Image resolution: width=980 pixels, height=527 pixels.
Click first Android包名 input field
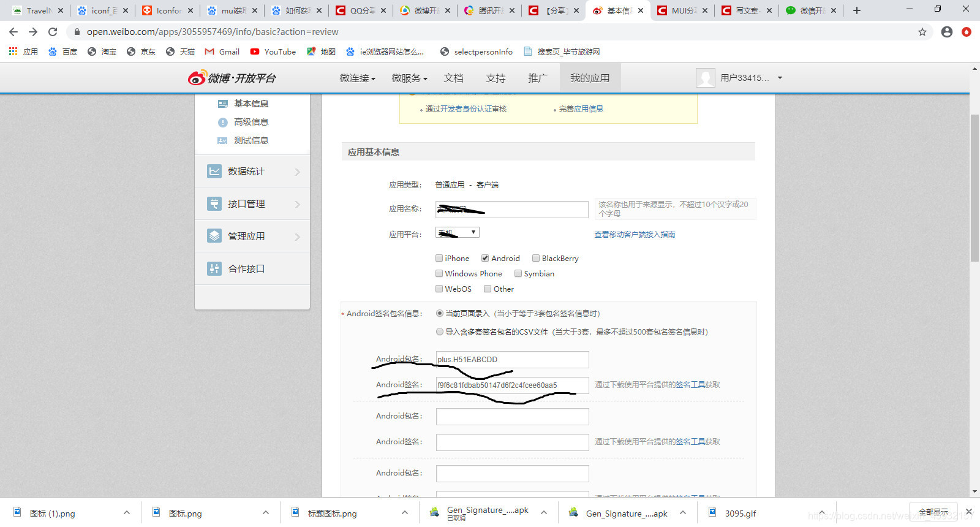(512, 360)
